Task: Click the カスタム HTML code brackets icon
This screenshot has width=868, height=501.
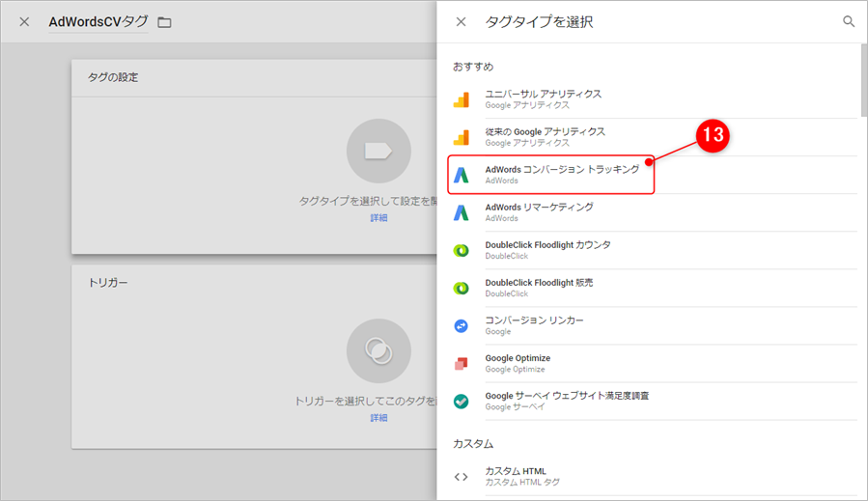Action: pos(462,477)
